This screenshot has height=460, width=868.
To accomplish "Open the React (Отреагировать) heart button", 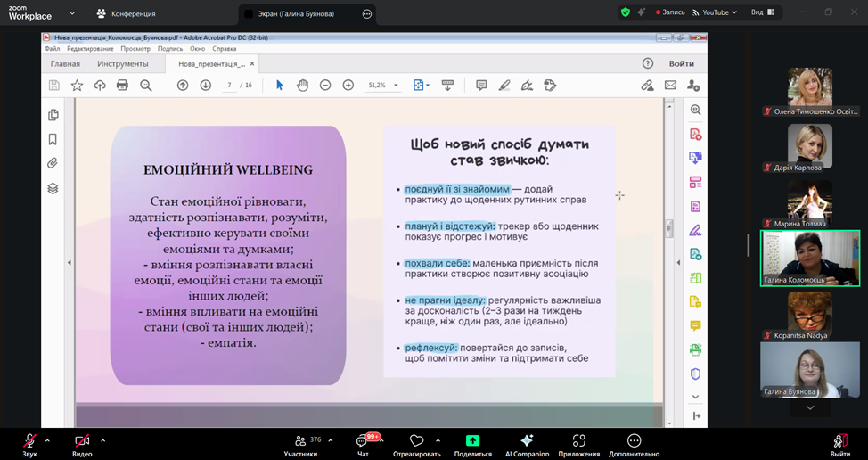I will pos(416,441).
